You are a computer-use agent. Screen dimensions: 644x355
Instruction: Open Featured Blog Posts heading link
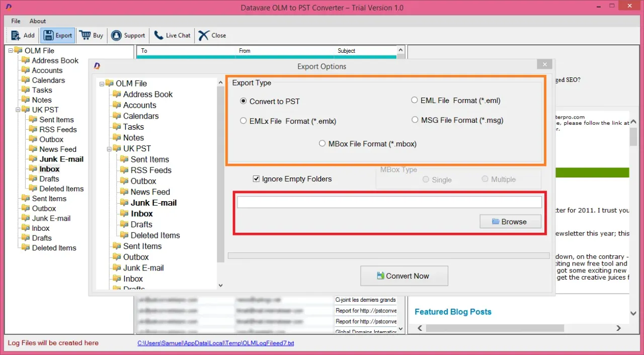[x=453, y=312]
